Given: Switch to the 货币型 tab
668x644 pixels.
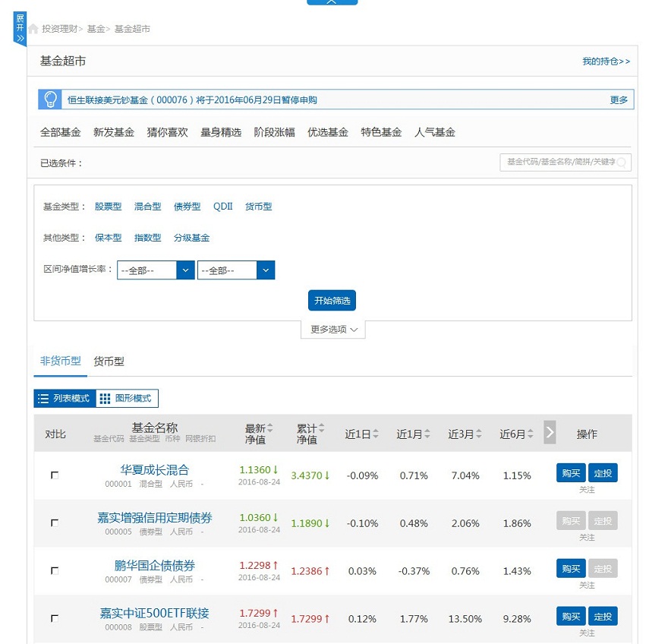Looking at the screenshot, I should (x=109, y=361).
